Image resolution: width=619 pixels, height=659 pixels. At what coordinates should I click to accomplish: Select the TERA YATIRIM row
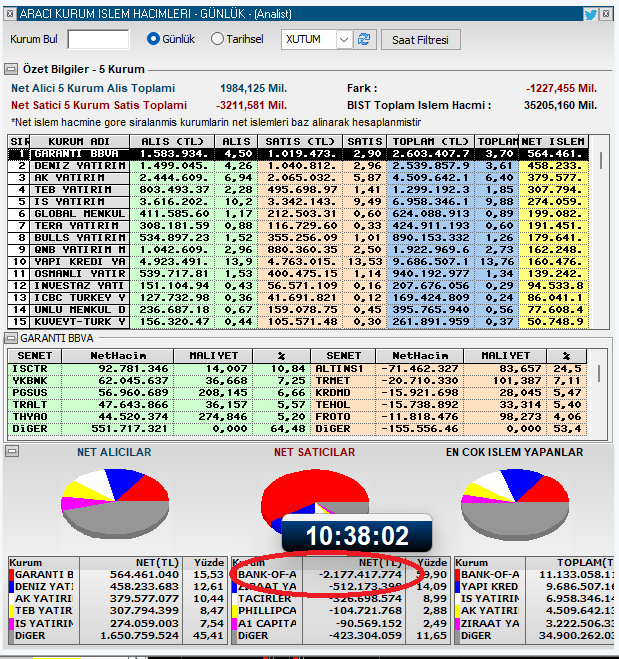[x=298, y=226]
